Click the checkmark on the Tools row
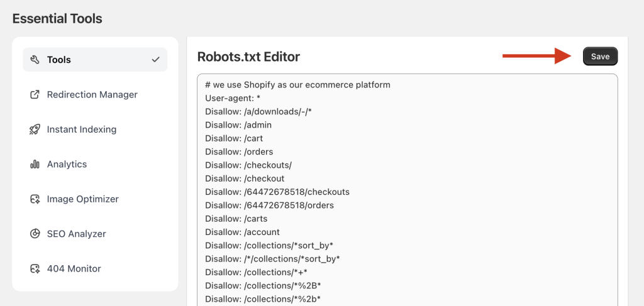 click(x=156, y=60)
